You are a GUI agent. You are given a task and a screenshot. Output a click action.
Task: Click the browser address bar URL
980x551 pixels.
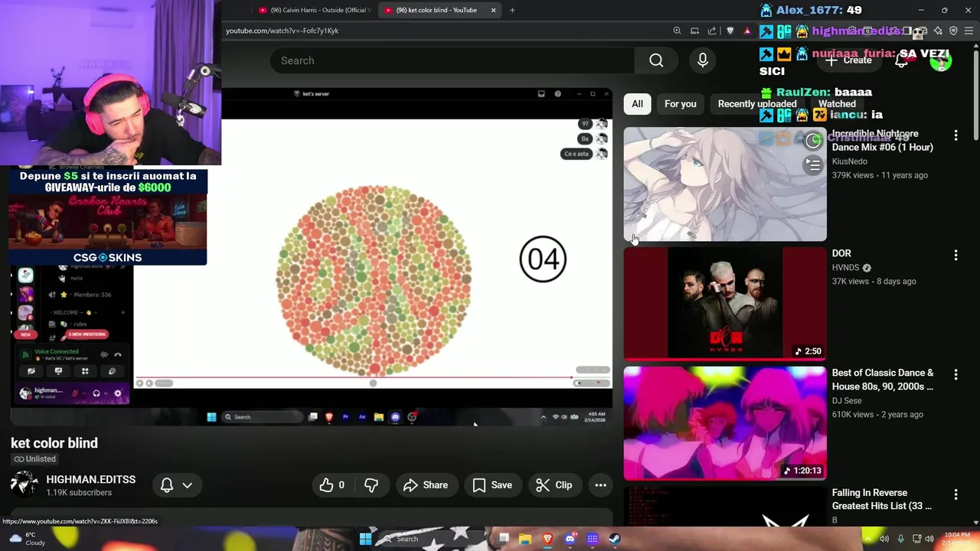[x=282, y=31]
